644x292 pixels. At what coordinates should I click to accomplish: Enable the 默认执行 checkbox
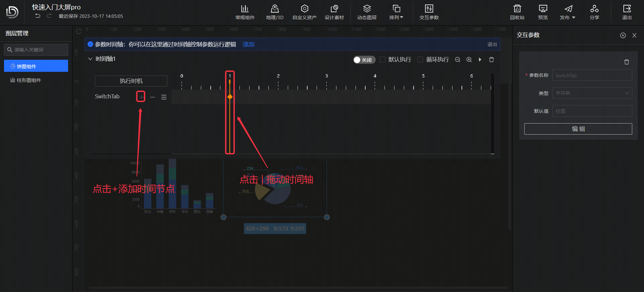(382, 60)
